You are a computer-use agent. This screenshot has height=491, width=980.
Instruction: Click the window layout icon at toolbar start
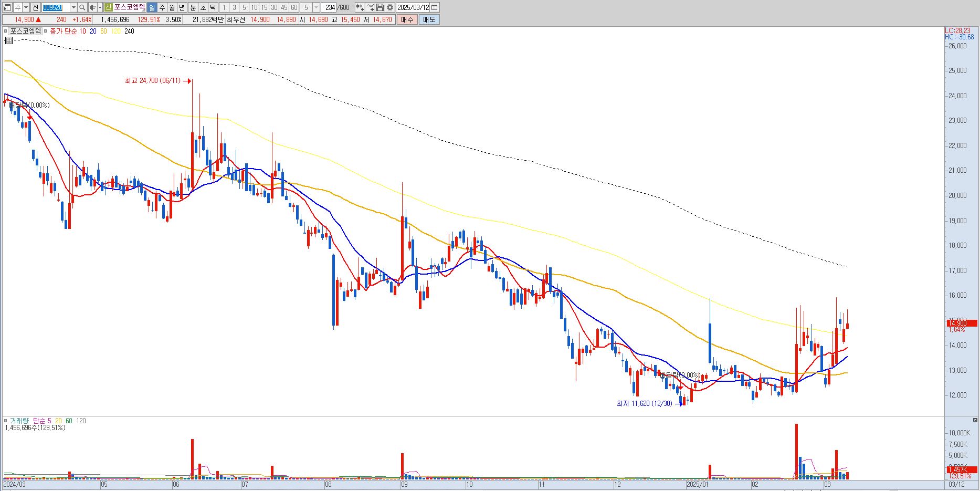click(x=7, y=7)
